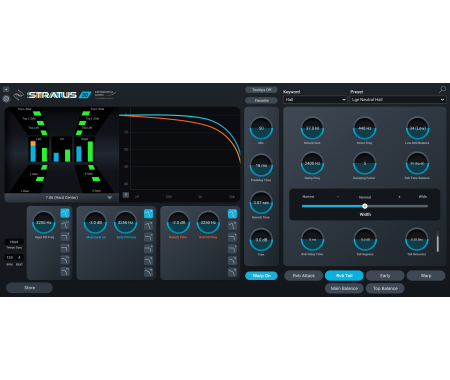This screenshot has width=450, height=380.
Task: Choose the second filter shape icon in Reverb filter panel
Action: coord(232,226)
